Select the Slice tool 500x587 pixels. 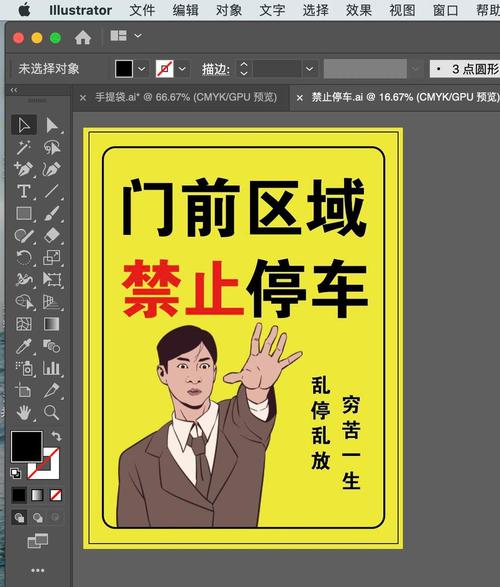tap(52, 391)
